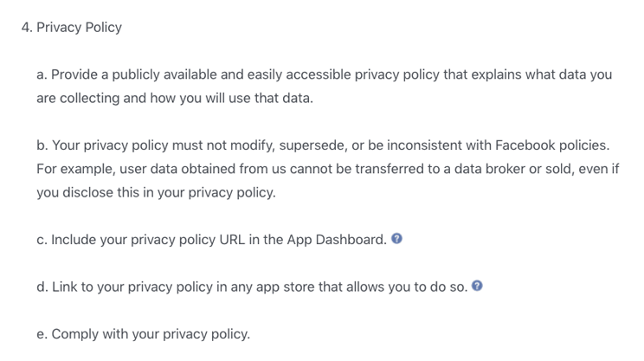This screenshot has width=644, height=361.
Task: Click the 'b.' list marker
Action: tap(42, 145)
